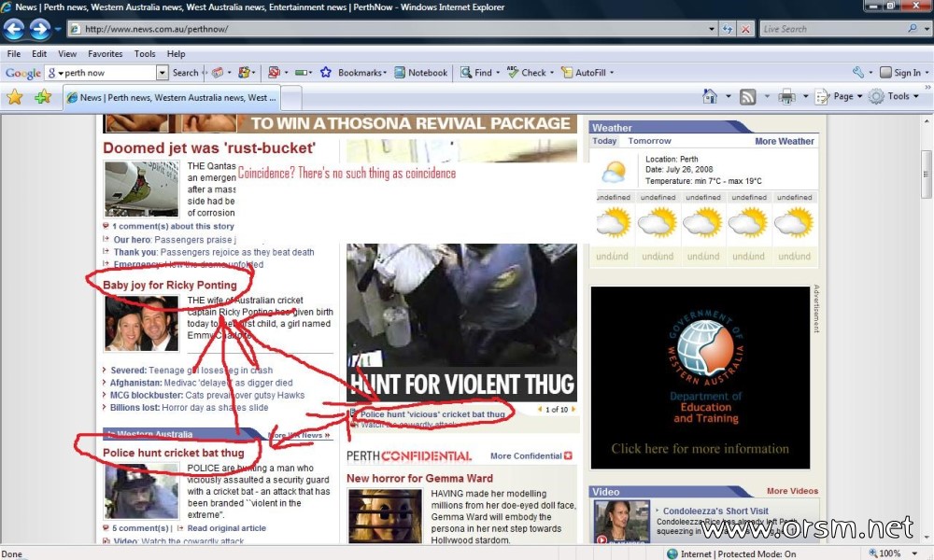Open the View menu
This screenshot has height=560, width=934.
67,53
